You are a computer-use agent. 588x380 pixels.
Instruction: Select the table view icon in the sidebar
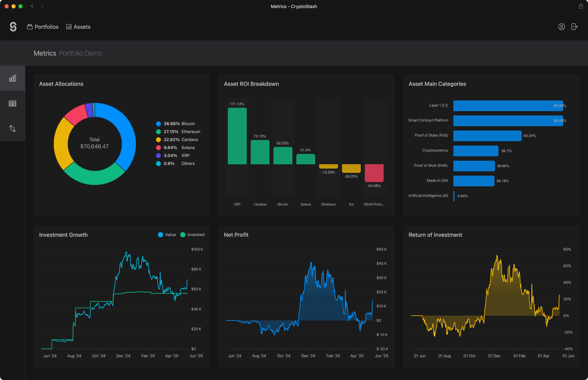click(x=12, y=103)
